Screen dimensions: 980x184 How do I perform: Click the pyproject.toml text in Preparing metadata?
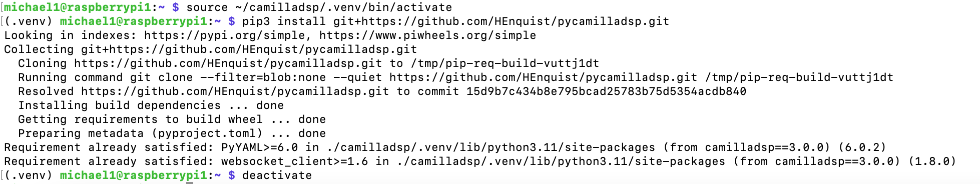pos(207,133)
